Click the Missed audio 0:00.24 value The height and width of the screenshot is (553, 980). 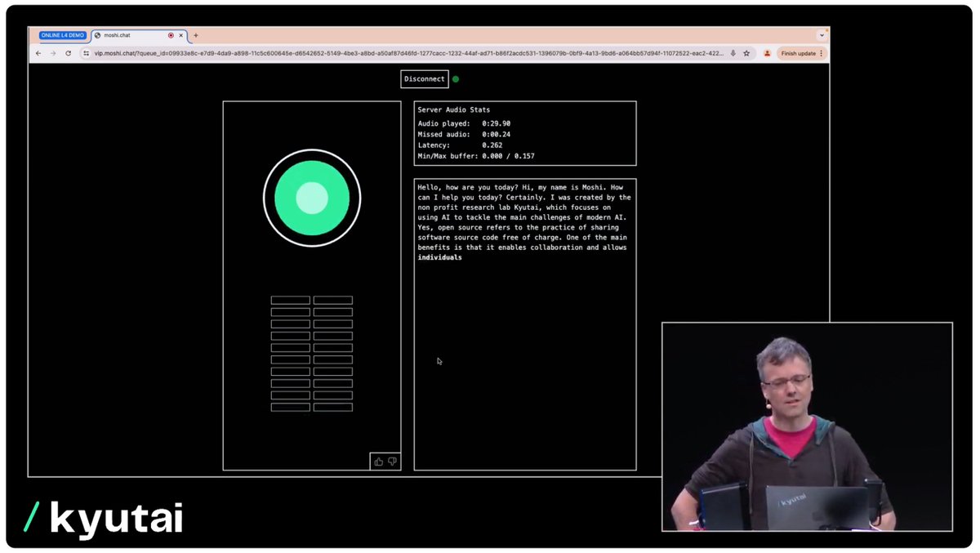point(496,134)
